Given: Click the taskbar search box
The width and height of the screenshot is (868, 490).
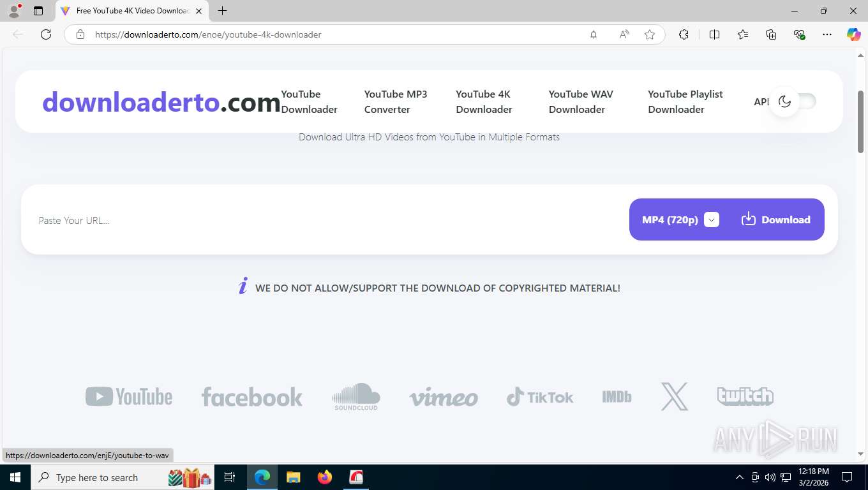Looking at the screenshot, I should (x=124, y=477).
